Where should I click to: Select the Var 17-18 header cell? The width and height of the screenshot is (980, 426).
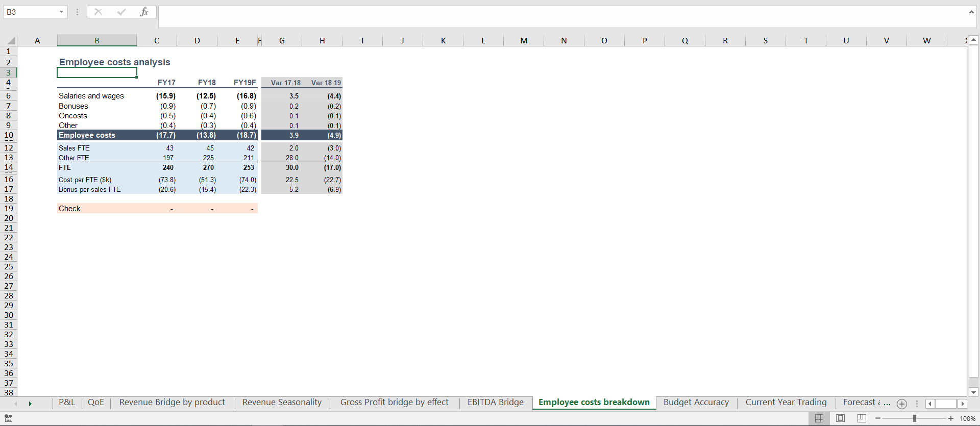pyautogui.click(x=285, y=83)
